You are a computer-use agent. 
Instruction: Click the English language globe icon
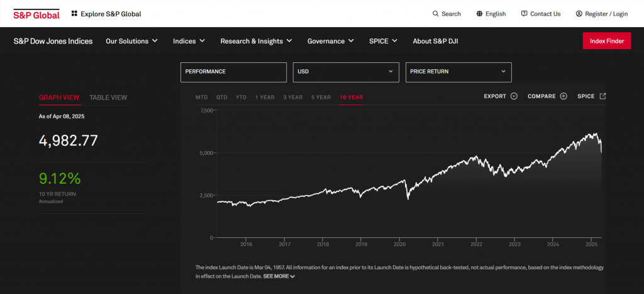479,14
